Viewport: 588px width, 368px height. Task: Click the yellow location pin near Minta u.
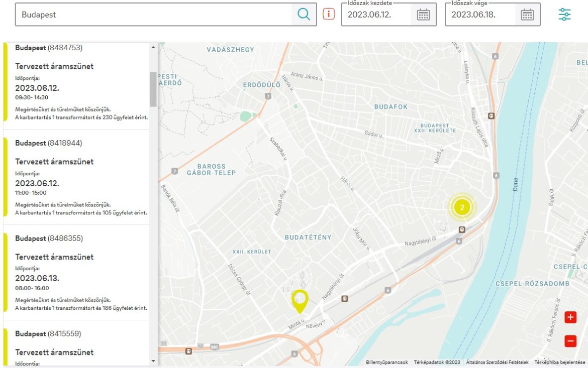coord(300,300)
